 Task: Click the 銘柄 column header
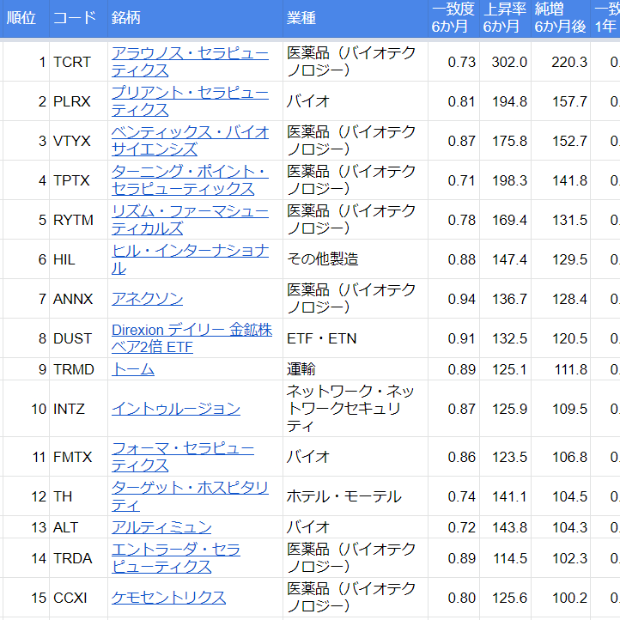(195, 18)
